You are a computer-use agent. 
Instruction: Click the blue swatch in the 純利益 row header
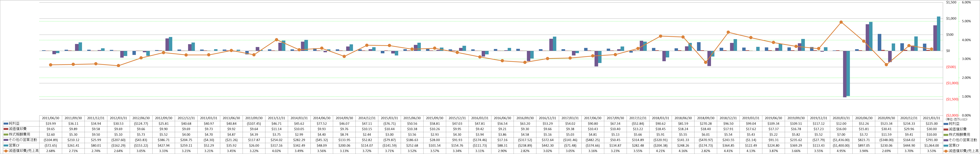click(6, 124)
